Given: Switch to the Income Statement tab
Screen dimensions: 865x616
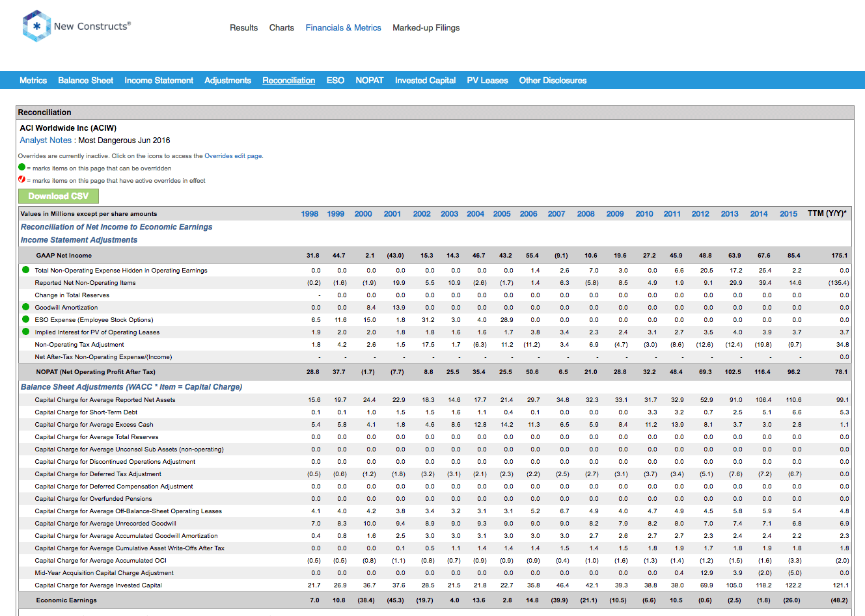Looking at the screenshot, I should pos(159,81).
